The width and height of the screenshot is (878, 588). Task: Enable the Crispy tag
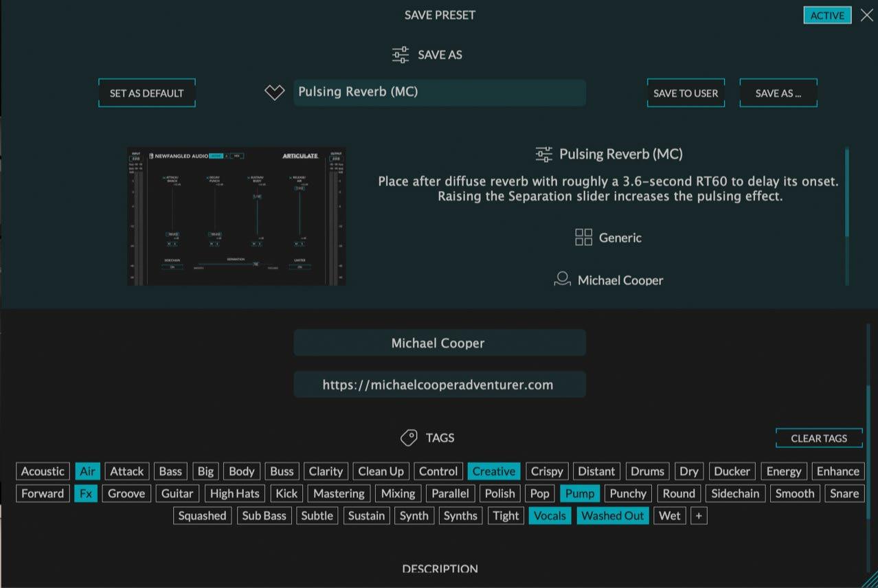click(x=547, y=471)
